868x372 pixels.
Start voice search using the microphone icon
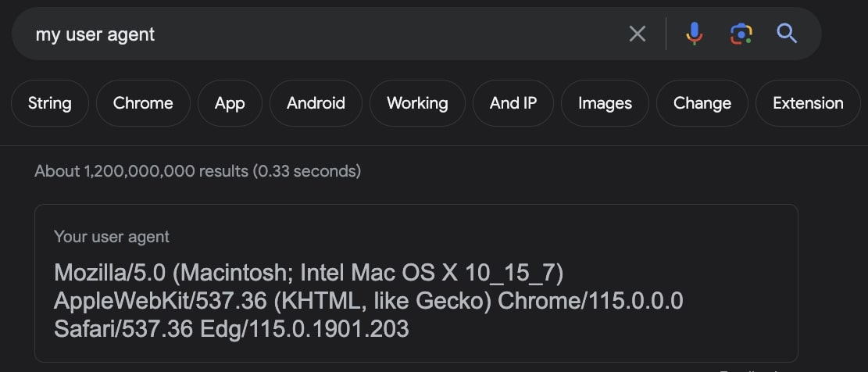[694, 34]
